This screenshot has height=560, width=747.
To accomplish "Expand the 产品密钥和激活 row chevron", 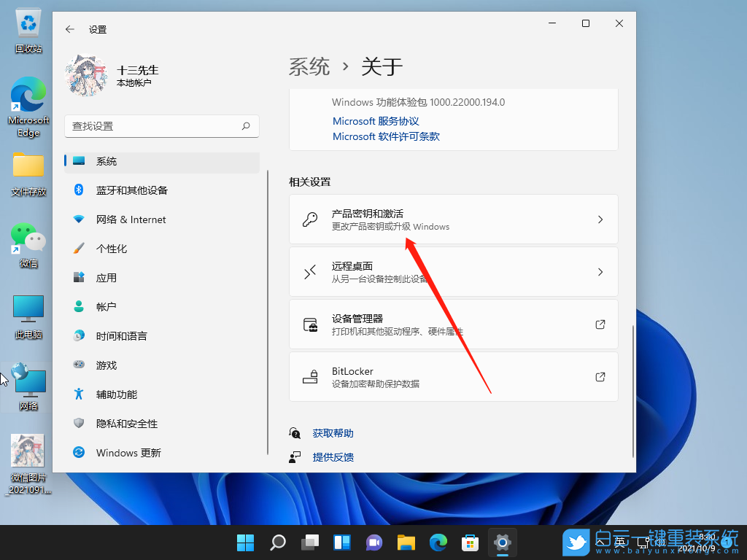I will pyautogui.click(x=600, y=219).
